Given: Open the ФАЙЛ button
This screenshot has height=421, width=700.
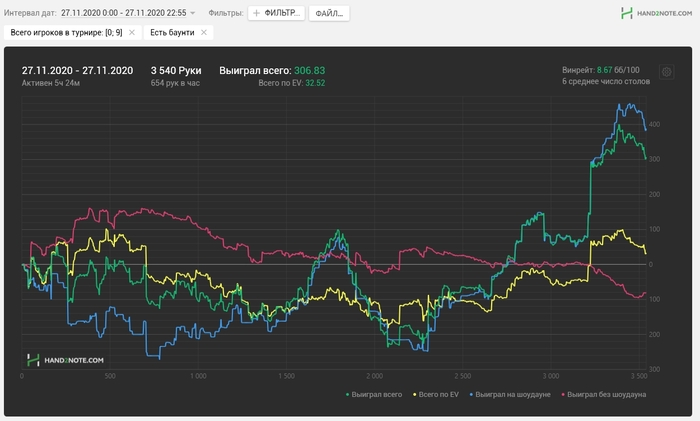Looking at the screenshot, I should point(329,13).
